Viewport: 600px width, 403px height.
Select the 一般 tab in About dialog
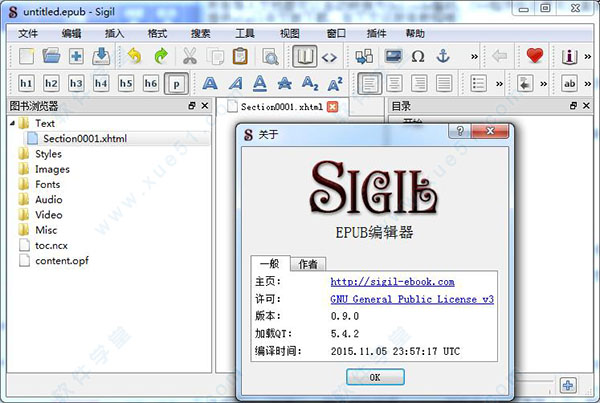(x=270, y=264)
